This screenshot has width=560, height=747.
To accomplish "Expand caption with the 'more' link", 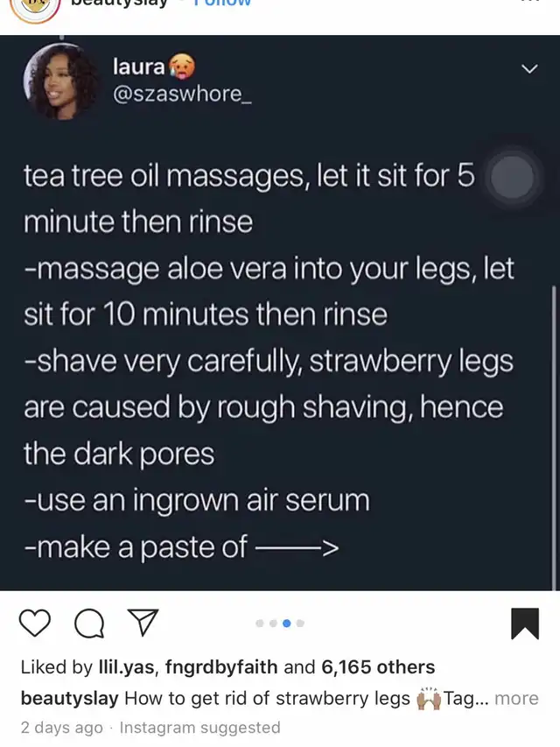I will [516, 699].
